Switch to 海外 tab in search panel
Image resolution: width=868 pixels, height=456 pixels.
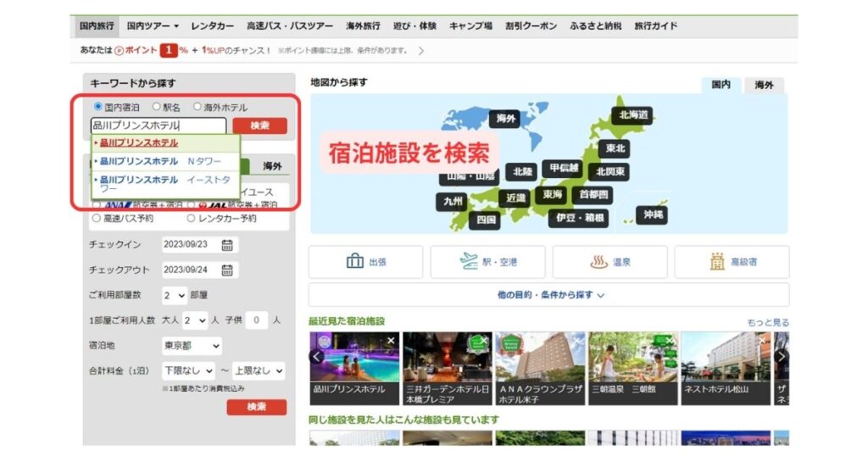coord(272,166)
